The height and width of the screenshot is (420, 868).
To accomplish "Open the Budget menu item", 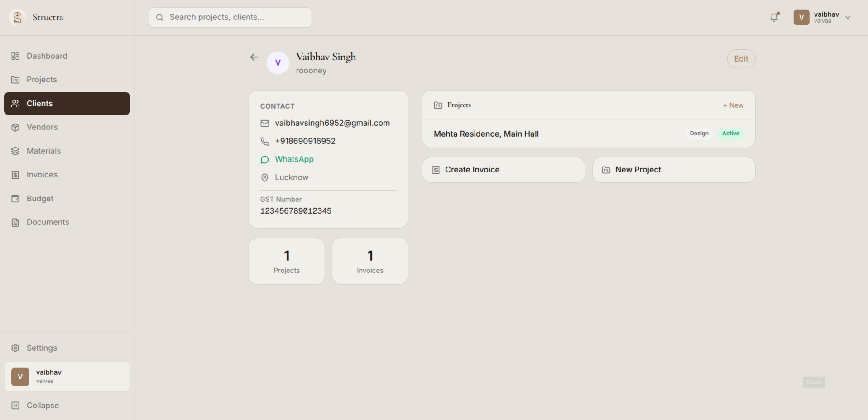I will coord(67,199).
